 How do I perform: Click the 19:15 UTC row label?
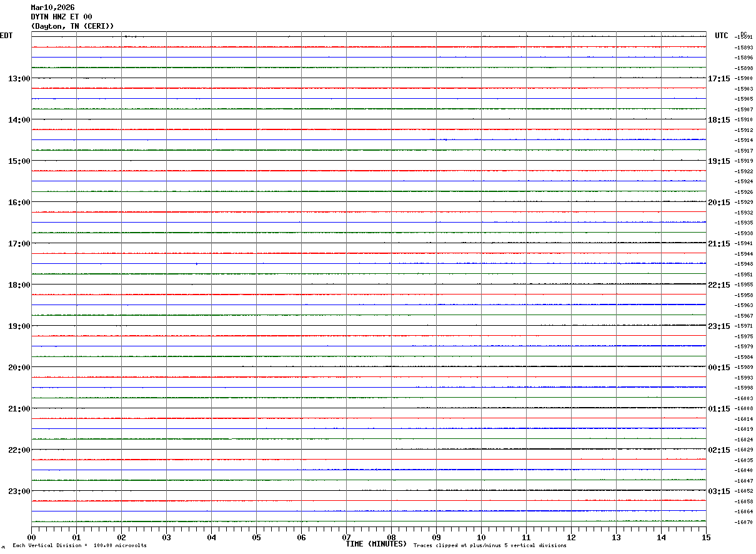tap(719, 161)
